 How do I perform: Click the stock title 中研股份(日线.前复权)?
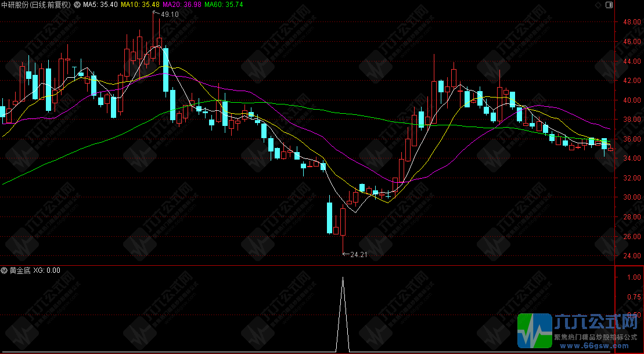click(36, 5)
